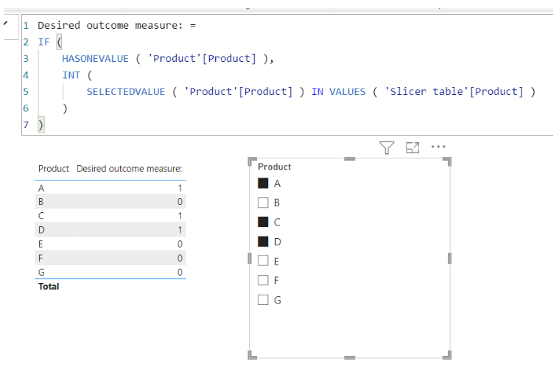559x392 pixels.
Task: Click SELECTEDVALUE function in formula
Action: click(126, 91)
